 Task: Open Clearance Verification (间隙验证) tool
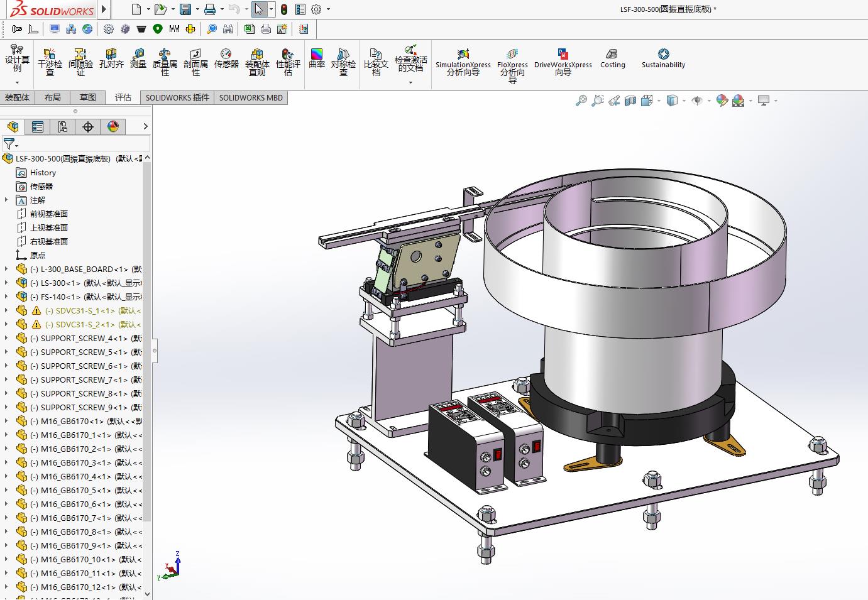80,62
